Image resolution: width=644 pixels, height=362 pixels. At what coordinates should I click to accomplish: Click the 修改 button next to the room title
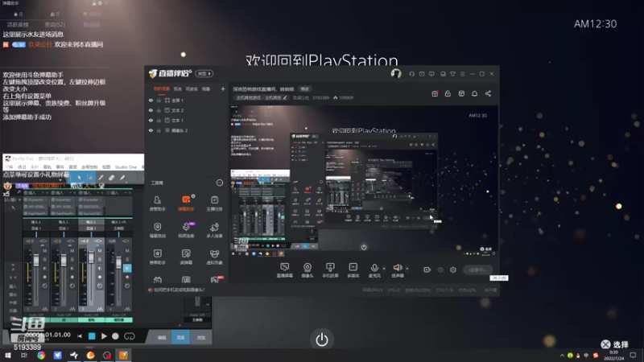(x=304, y=88)
